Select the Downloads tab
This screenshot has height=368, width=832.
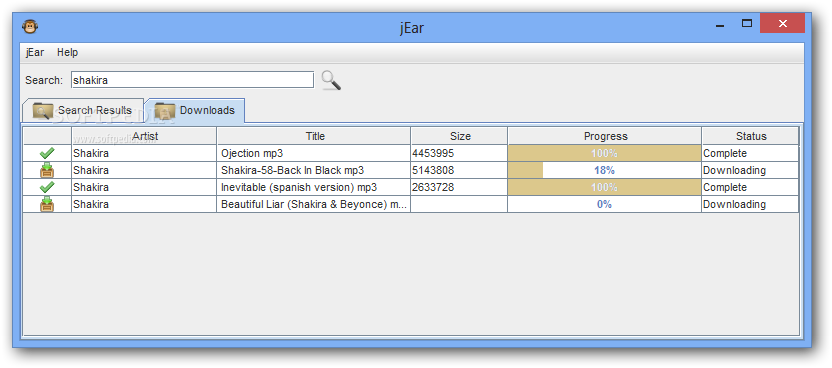pos(195,110)
